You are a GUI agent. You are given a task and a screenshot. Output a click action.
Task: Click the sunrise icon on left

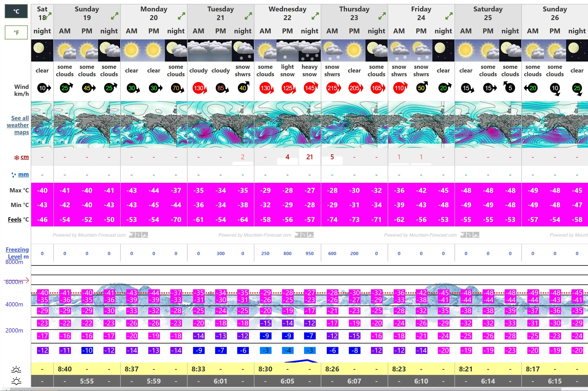coord(16,369)
